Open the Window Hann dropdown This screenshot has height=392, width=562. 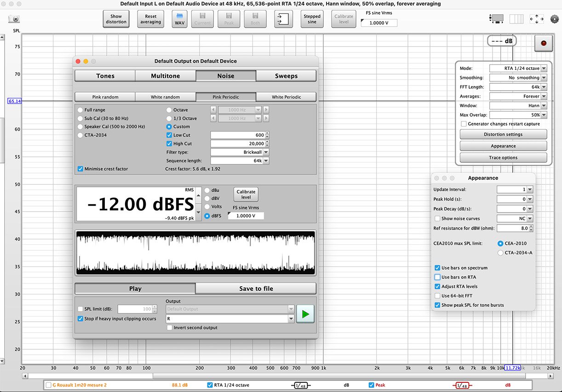(x=518, y=105)
